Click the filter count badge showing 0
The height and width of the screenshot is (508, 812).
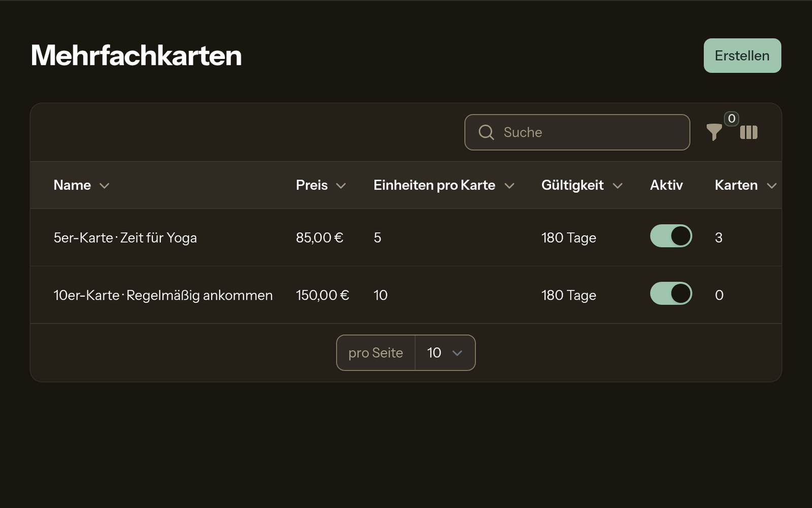tap(731, 118)
